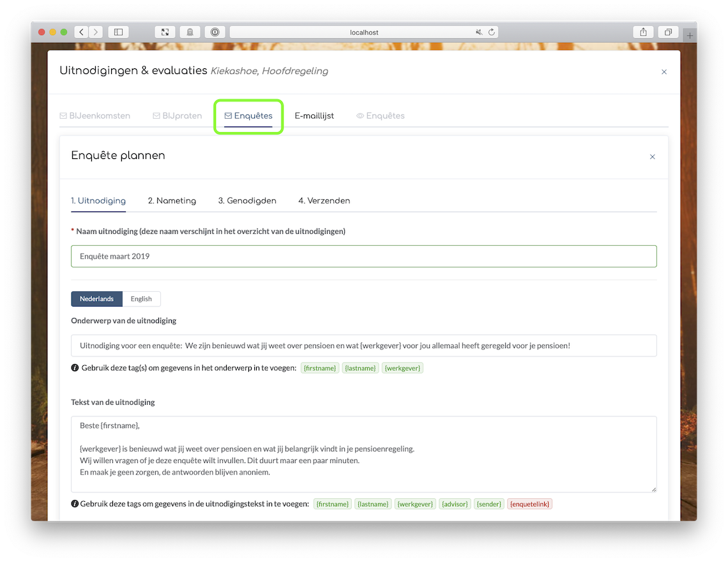
Task: Click the full-screen toolbar icon in Safari
Action: click(x=165, y=32)
